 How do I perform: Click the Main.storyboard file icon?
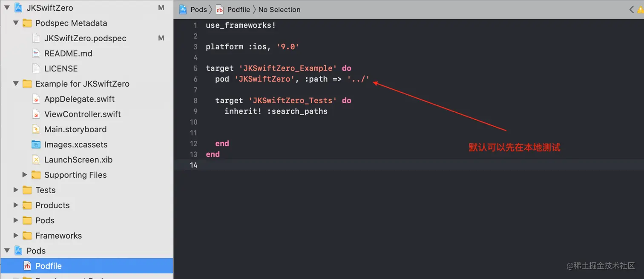[36, 129]
